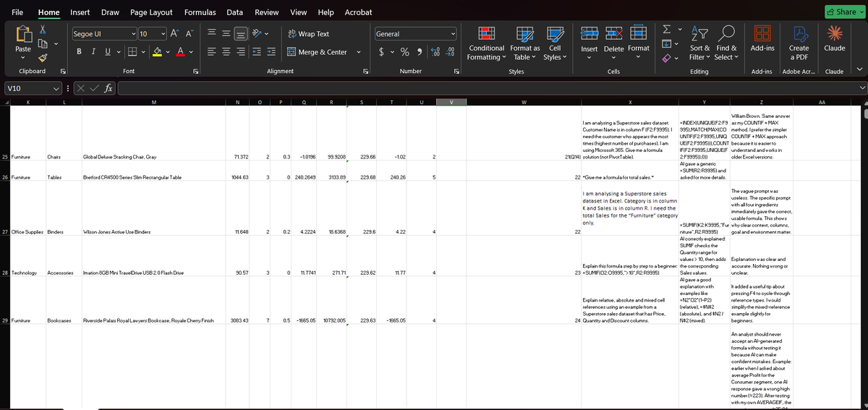Select Middle Align in Alignment group
This screenshot has width=868, height=410.
228,34
